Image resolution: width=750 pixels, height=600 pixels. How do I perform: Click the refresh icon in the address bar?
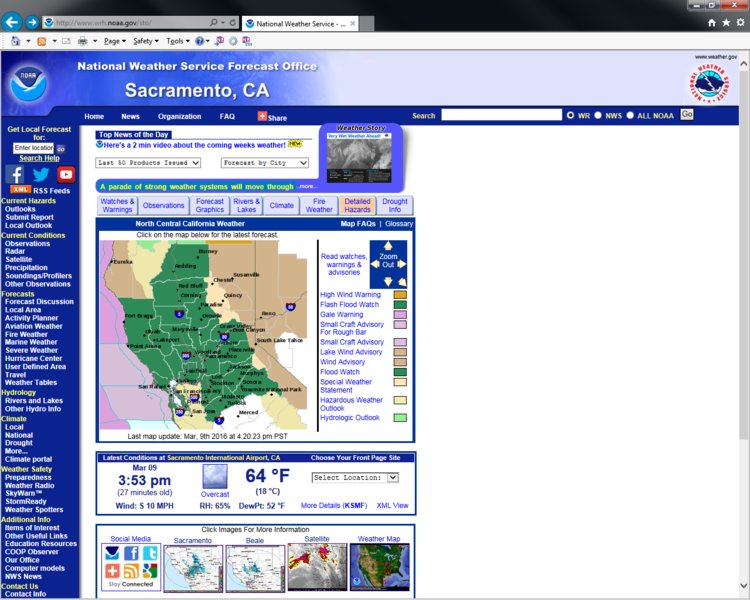point(233,22)
